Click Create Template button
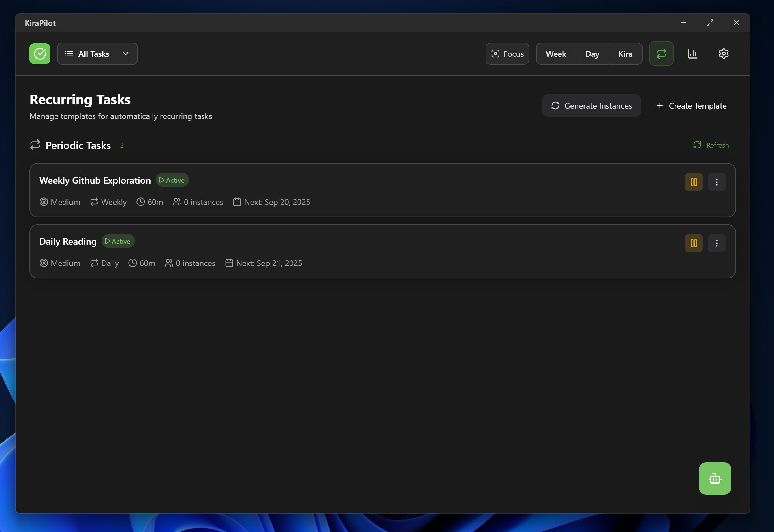 click(691, 106)
